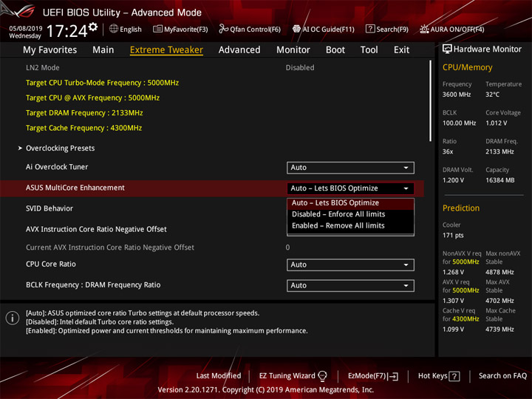This screenshot has height=399, width=532.
Task: Open the CPU Core Ratio dropdown
Action: tap(350, 265)
